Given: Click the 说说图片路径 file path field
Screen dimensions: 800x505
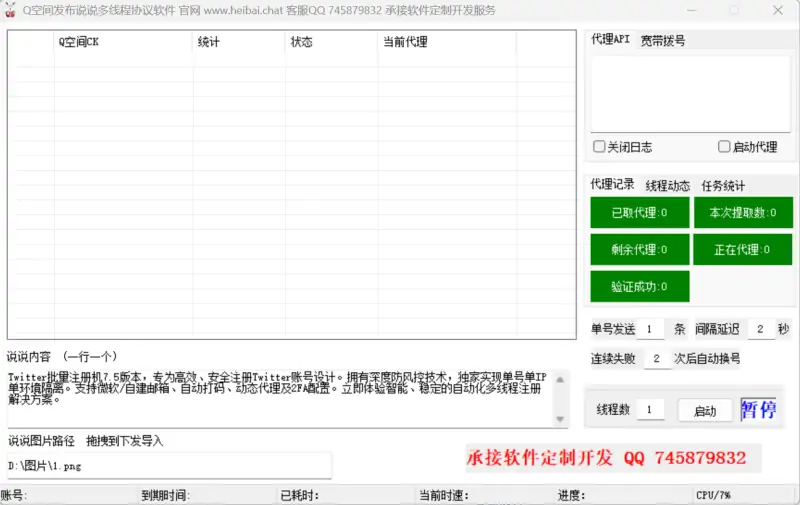Looking at the screenshot, I should pyautogui.click(x=168, y=465).
